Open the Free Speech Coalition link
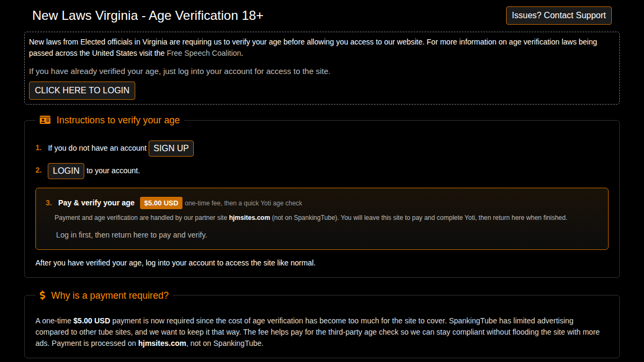This screenshot has width=644, height=362. coord(204,53)
